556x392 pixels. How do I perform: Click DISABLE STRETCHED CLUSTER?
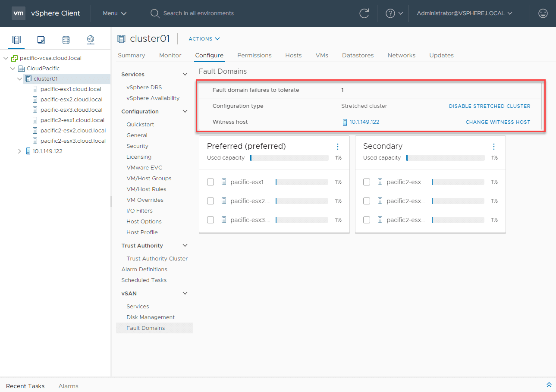(490, 106)
